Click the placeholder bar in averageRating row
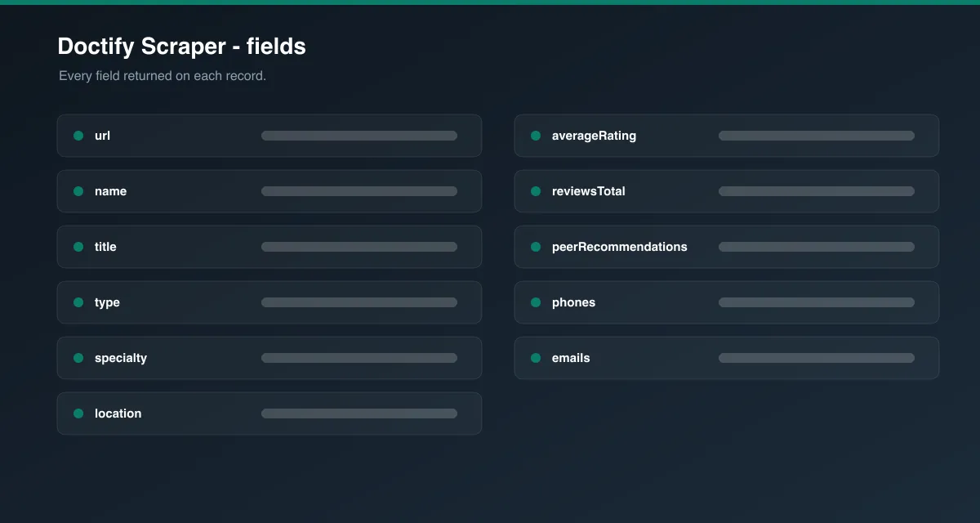The height and width of the screenshot is (523, 980). [817, 136]
